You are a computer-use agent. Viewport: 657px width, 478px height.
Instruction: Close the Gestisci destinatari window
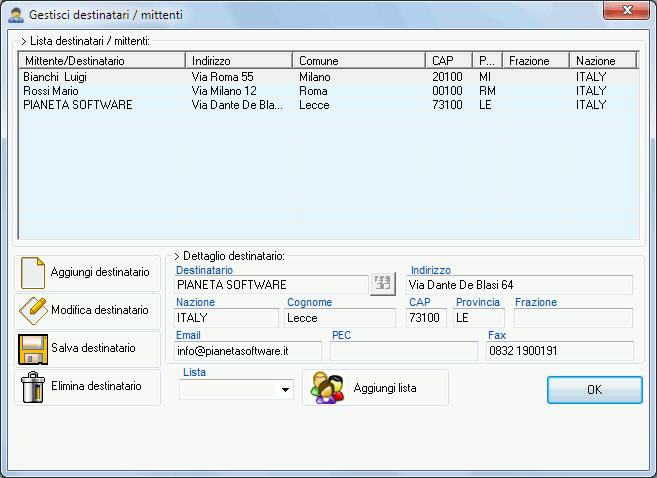pos(626,10)
